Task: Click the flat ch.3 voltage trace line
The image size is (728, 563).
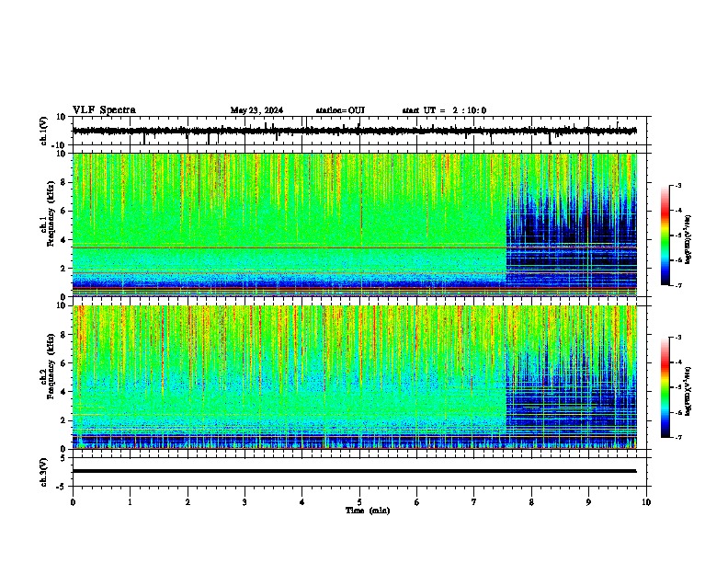Action: coord(354,471)
